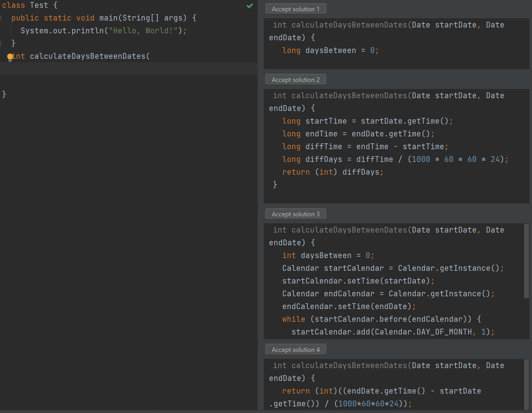Click 'calculateDaysBetweenDates(' in the editor

click(90, 56)
